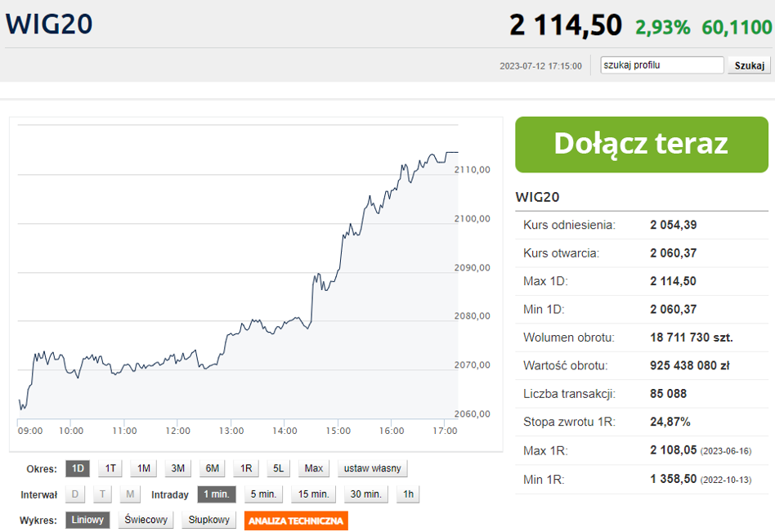Click Min 1R value 1 358,50
The image size is (775, 532).
[x=673, y=479]
